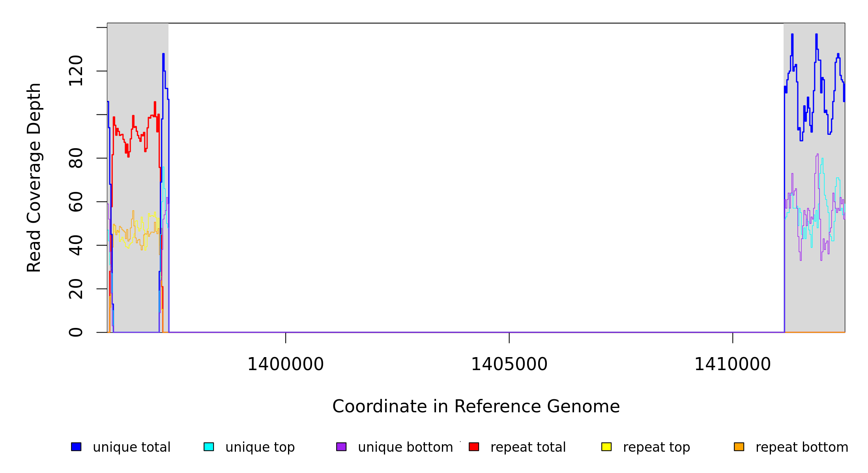Click the 120 y-axis tick label
The height and width of the screenshot is (473, 868).
(x=76, y=71)
